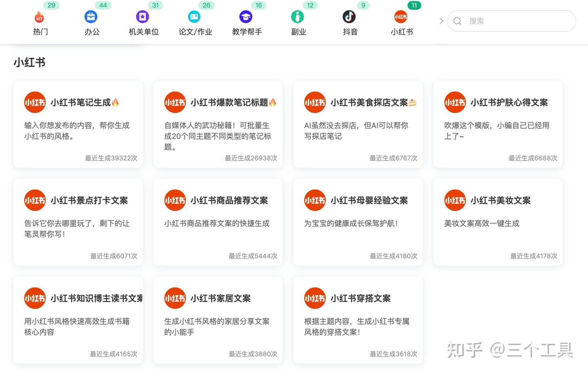This screenshot has height=374, width=588.
Task: Click the text 最近生成4180次
Action: [394, 256]
